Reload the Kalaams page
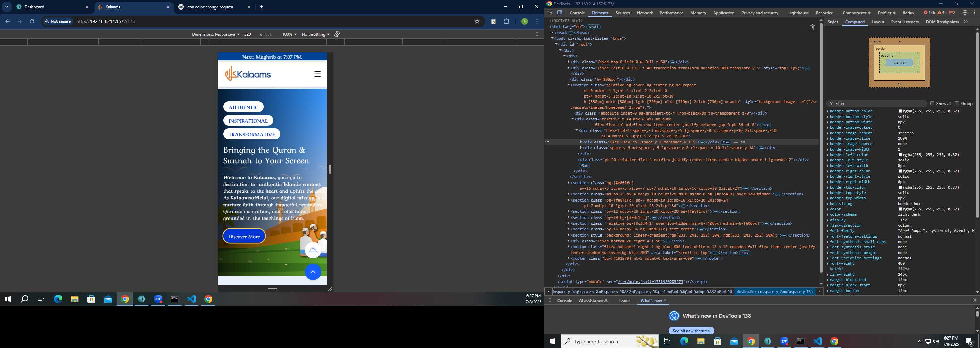Image resolution: width=980 pixels, height=348 pixels. [32, 22]
